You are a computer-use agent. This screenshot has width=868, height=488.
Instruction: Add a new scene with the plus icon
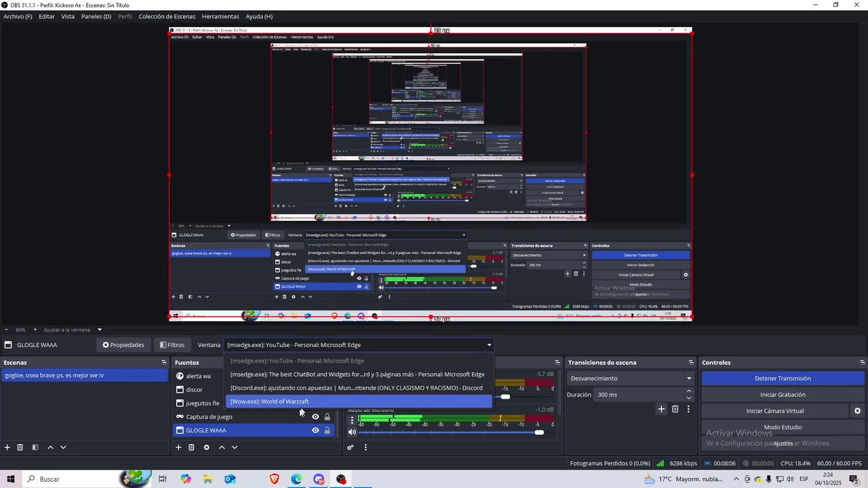[x=7, y=447]
